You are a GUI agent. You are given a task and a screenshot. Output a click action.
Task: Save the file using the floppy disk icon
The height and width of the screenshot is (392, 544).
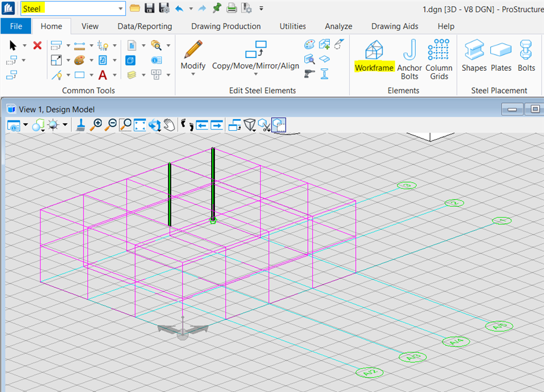tap(149, 8)
